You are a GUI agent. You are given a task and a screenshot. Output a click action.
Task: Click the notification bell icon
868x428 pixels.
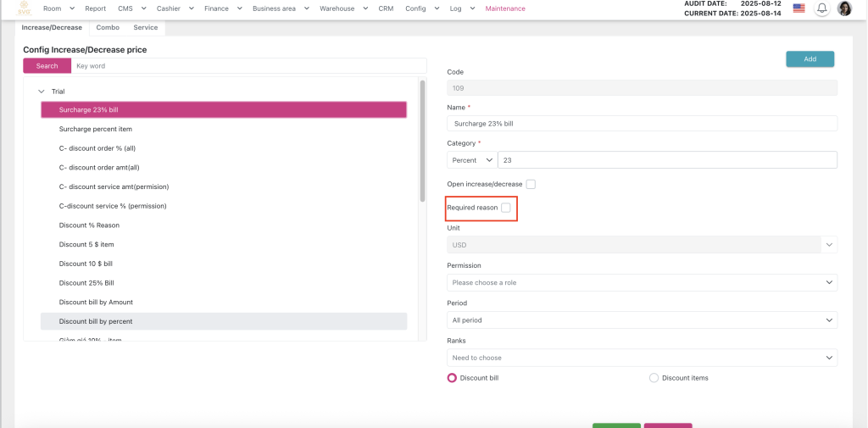(821, 8)
